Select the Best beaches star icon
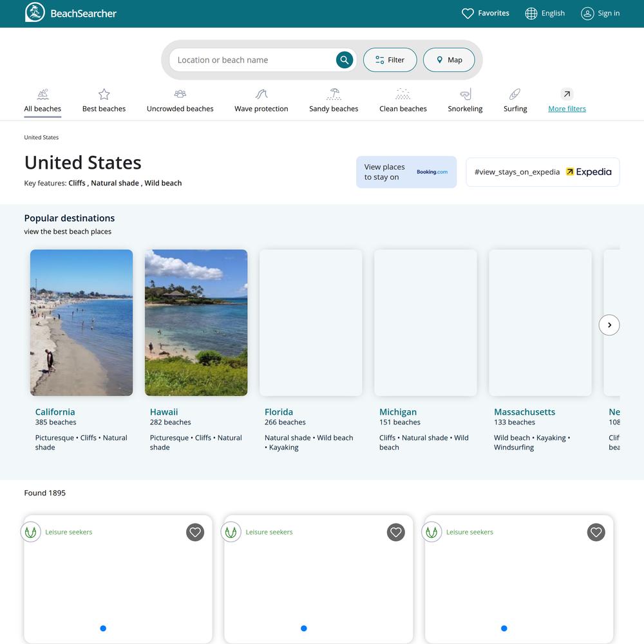The height and width of the screenshot is (644, 644). (x=104, y=94)
